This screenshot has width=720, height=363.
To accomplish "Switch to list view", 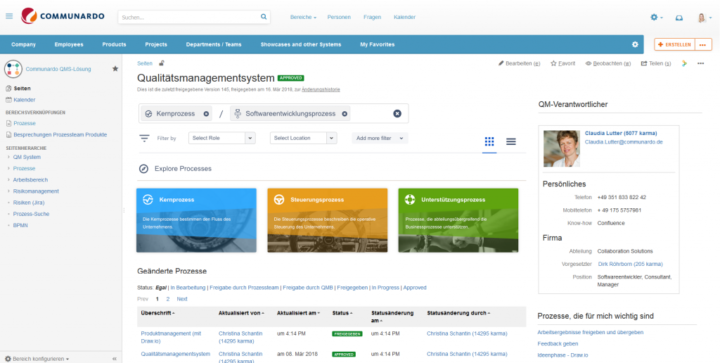I will pos(511,141).
